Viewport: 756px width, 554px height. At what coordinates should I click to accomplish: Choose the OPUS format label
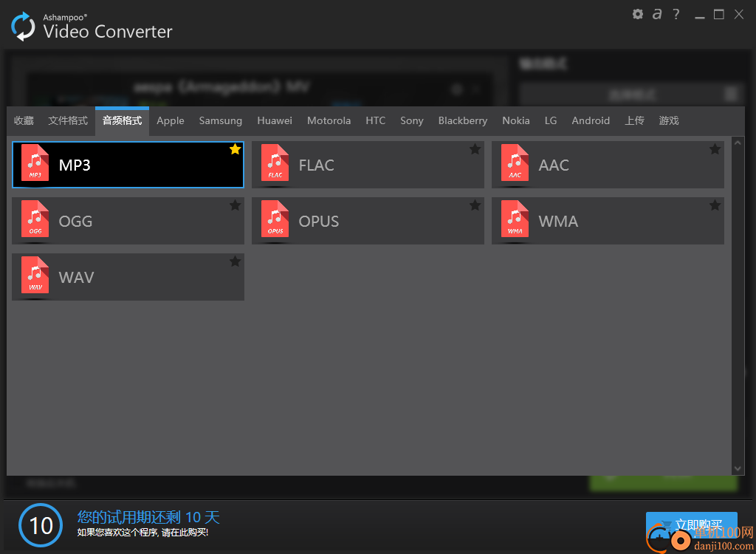pyautogui.click(x=319, y=221)
